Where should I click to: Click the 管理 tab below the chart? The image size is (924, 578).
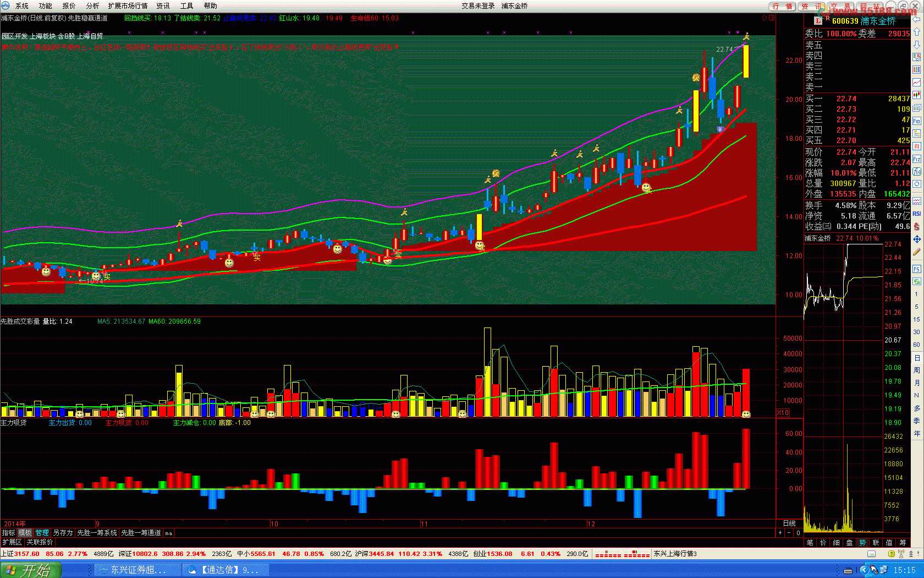click(42, 533)
